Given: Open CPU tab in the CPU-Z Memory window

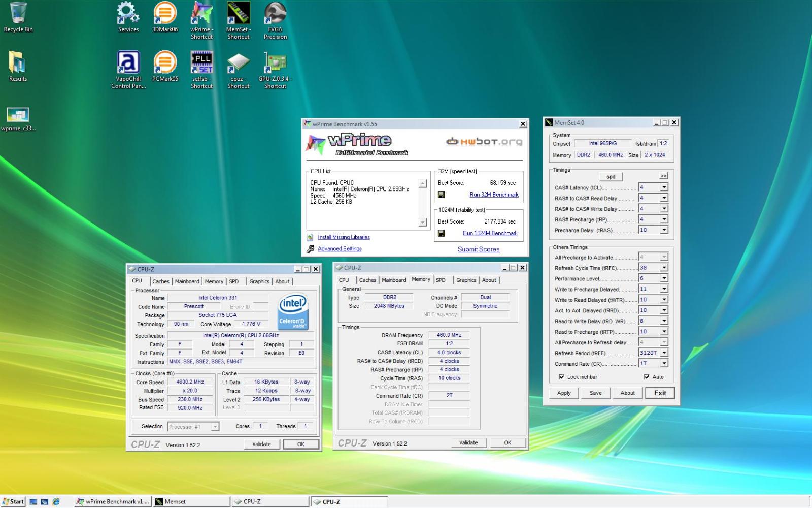Looking at the screenshot, I should [x=344, y=280].
